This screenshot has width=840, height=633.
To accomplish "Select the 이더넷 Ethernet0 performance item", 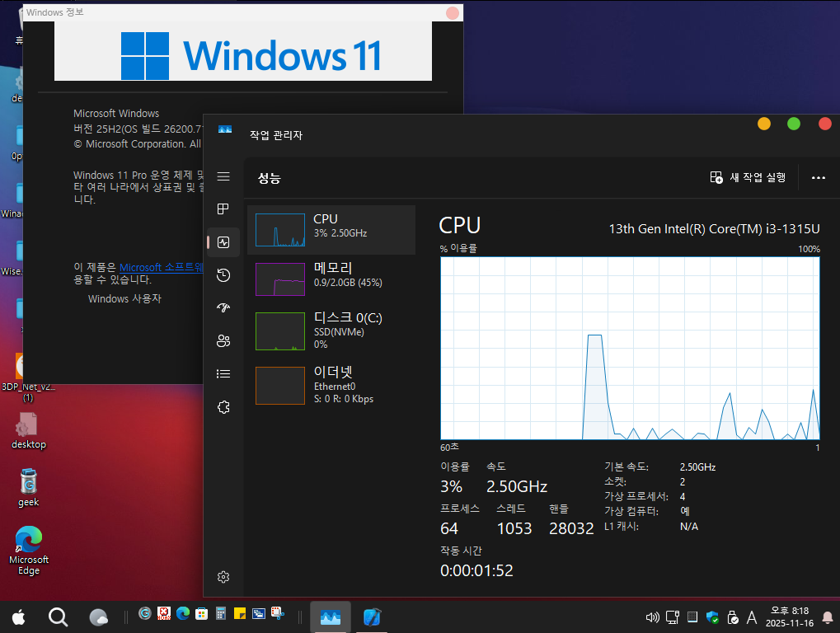I will point(331,385).
